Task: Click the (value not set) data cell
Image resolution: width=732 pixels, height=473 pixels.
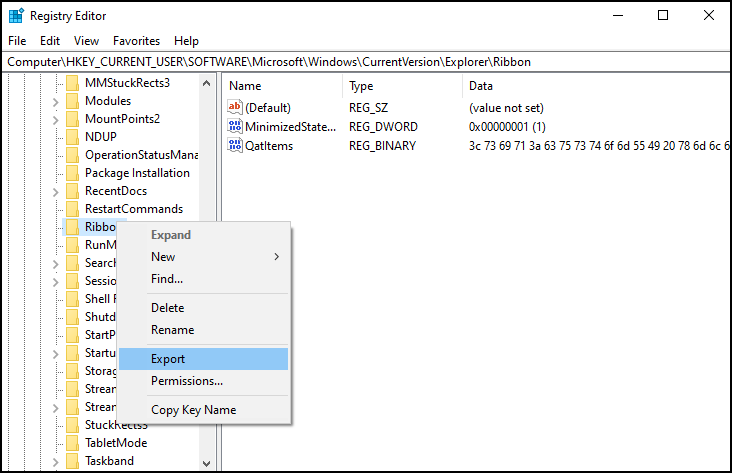Action: pyautogui.click(x=506, y=108)
